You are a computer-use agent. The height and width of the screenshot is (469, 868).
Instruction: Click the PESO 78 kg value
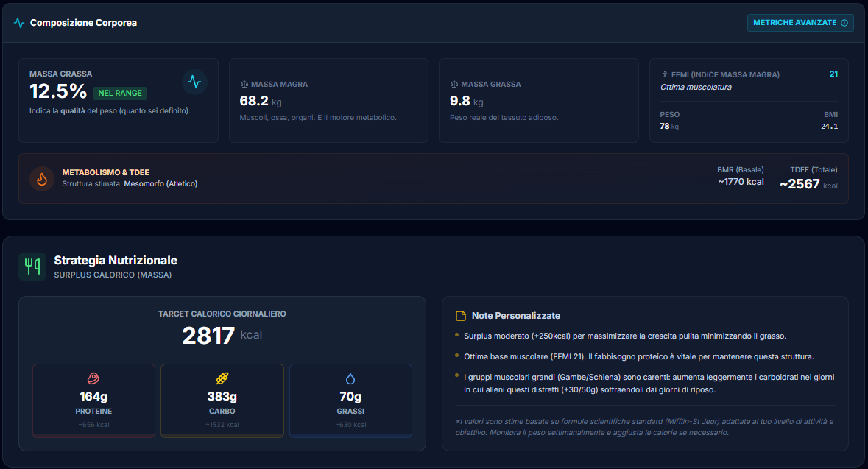coord(669,126)
